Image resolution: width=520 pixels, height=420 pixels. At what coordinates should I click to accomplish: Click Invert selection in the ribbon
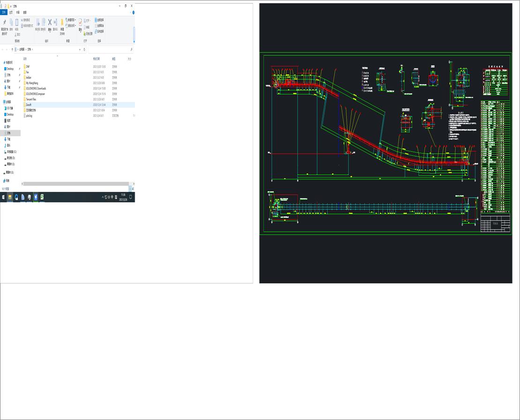tap(99, 31)
